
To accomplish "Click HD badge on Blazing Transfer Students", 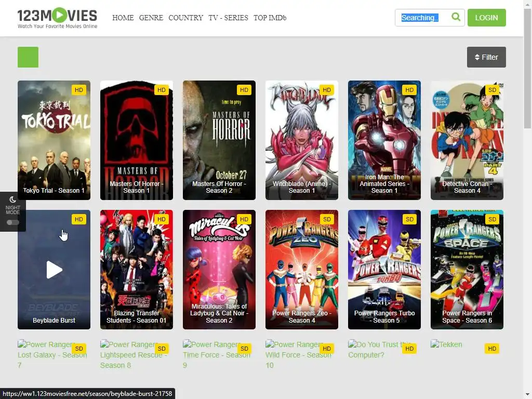I will point(162,219).
